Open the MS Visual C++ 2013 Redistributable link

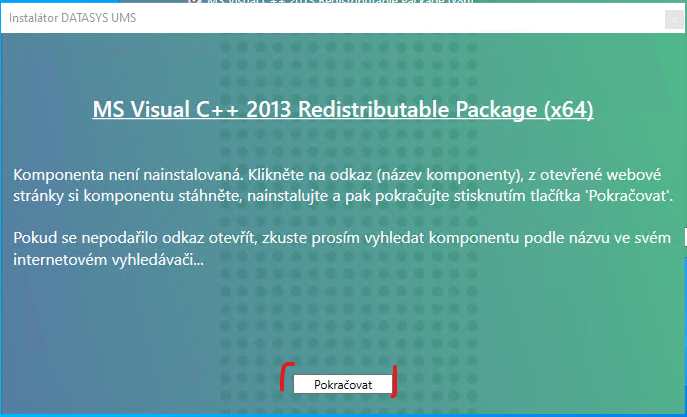(x=343, y=109)
